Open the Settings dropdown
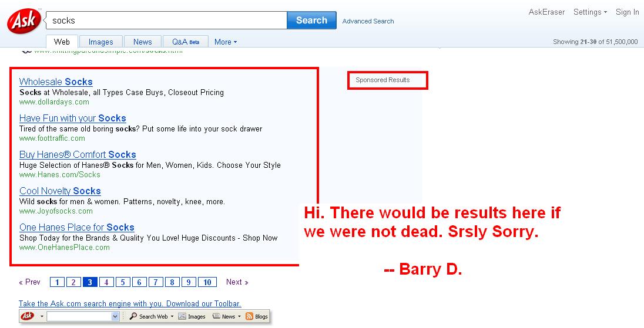This screenshot has height=328, width=644. (x=590, y=12)
